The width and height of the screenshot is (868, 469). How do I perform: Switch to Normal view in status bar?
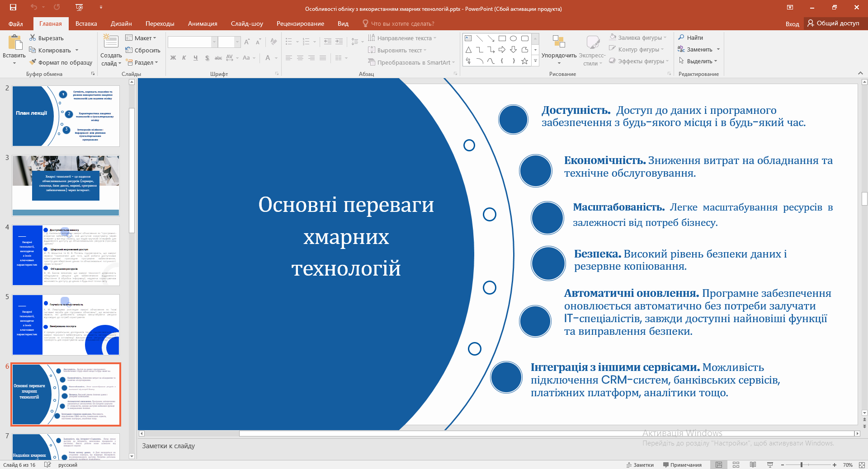[719, 464]
